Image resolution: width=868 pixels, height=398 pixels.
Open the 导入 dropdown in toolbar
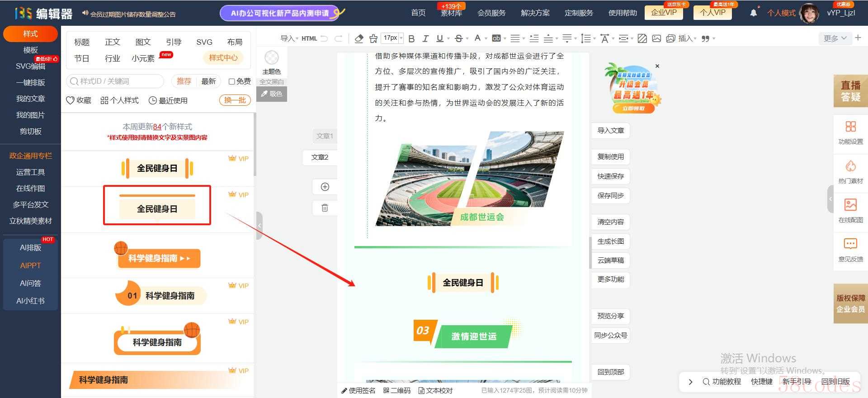coord(289,38)
